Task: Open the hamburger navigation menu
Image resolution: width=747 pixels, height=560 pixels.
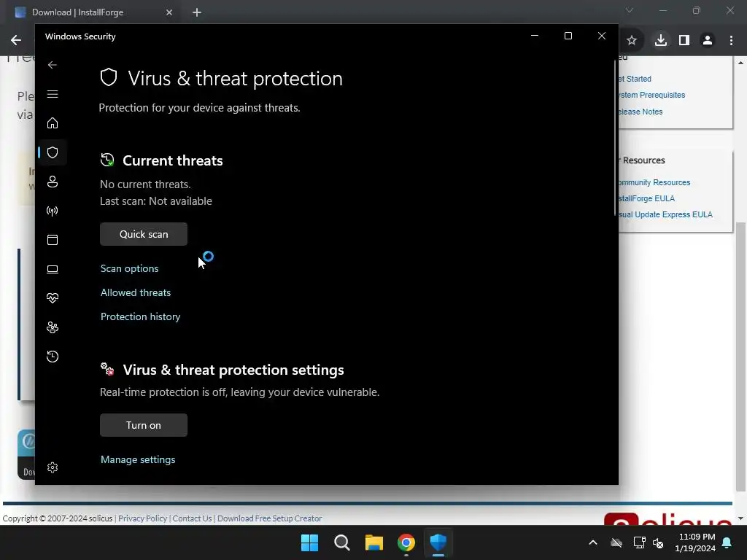Action: [x=53, y=94]
